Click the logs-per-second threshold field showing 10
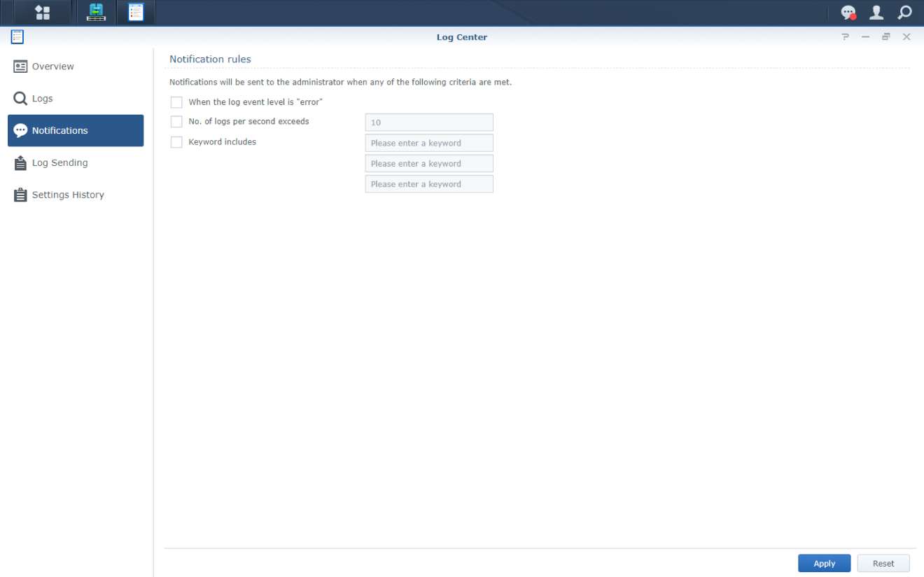Screen dimensions: 924x577 click(x=428, y=122)
